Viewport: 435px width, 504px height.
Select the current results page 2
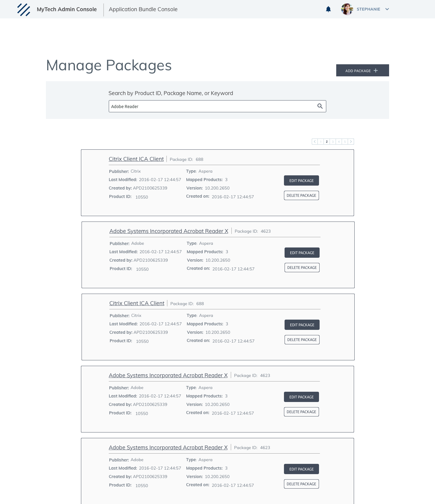pos(327,142)
